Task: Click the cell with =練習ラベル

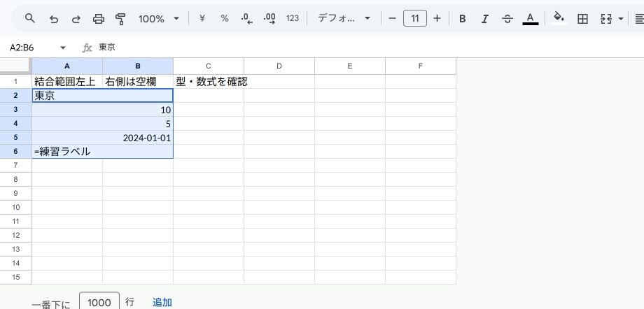Action: click(103, 152)
